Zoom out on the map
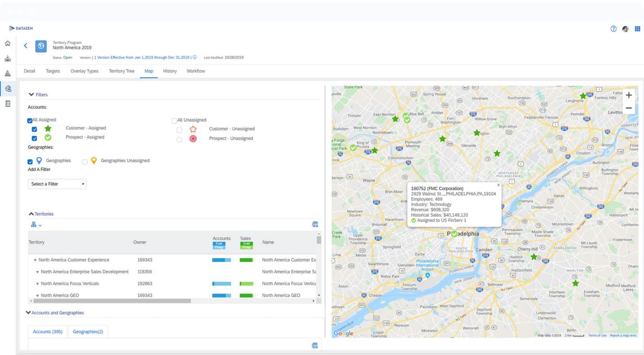This screenshot has height=355, width=644. 628,108
